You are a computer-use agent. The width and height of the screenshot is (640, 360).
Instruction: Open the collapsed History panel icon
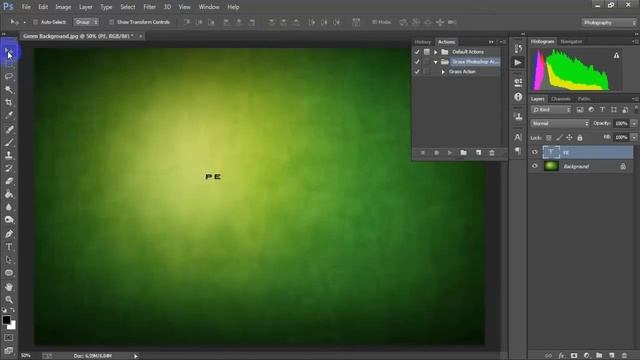(518, 49)
